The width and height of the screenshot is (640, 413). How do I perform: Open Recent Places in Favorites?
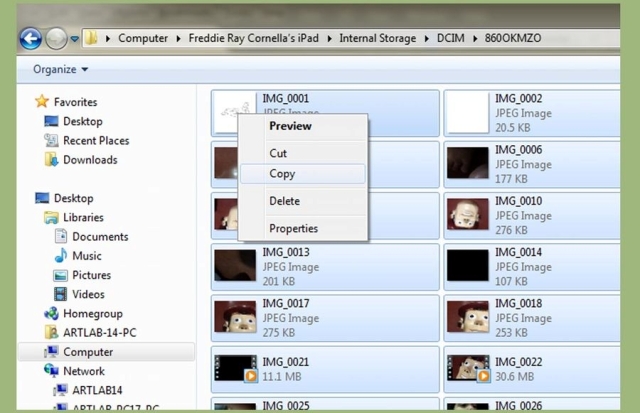tap(96, 140)
